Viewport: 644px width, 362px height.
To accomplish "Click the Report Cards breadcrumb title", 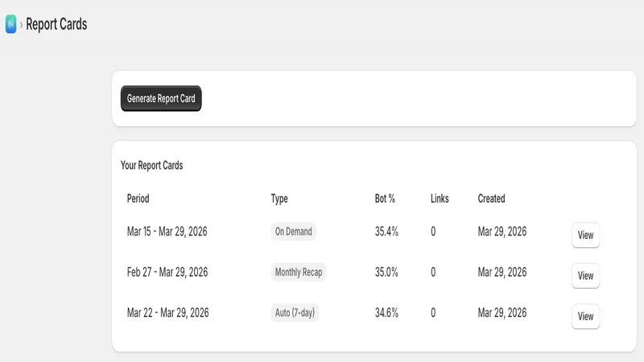I will coord(56,24).
